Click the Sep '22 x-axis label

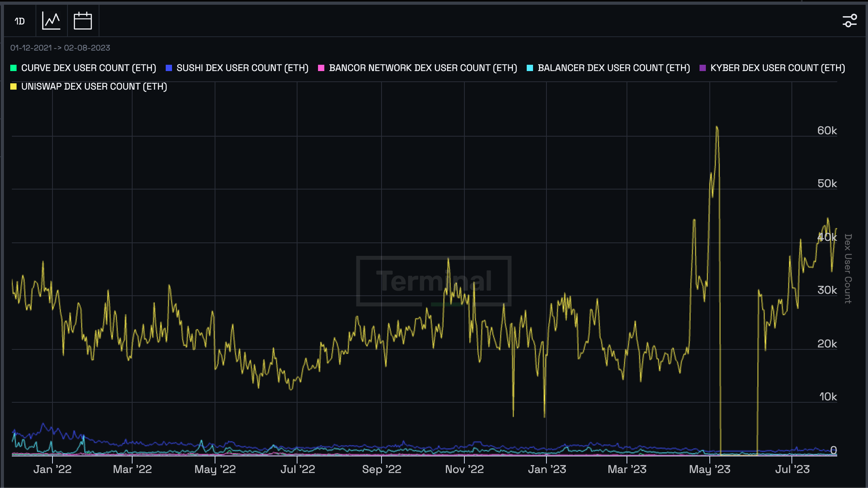(382, 469)
